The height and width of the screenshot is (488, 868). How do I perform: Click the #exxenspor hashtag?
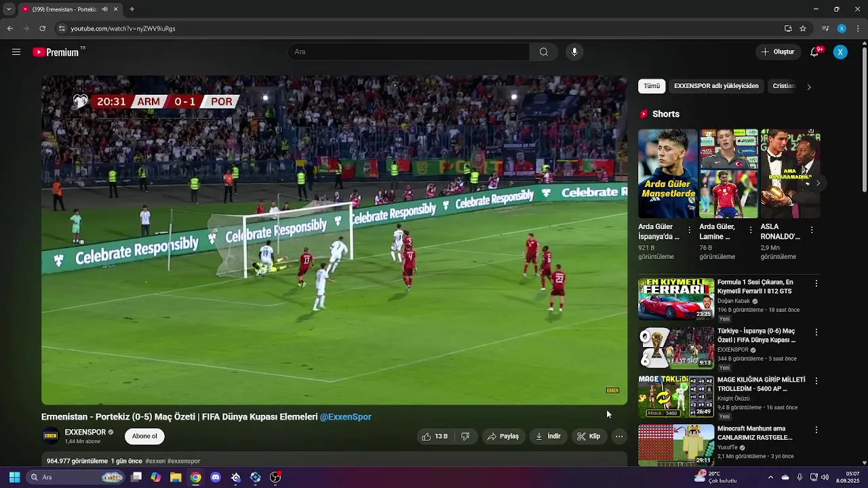click(x=184, y=461)
